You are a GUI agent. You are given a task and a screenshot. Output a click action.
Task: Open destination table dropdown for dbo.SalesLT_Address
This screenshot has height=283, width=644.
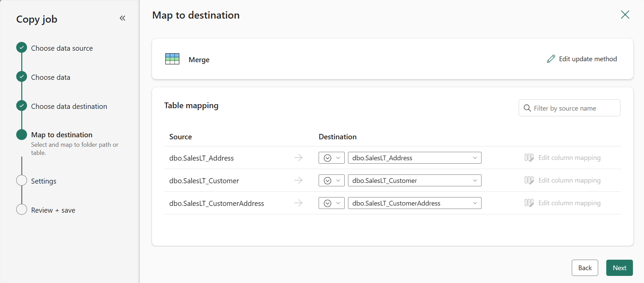pos(414,158)
